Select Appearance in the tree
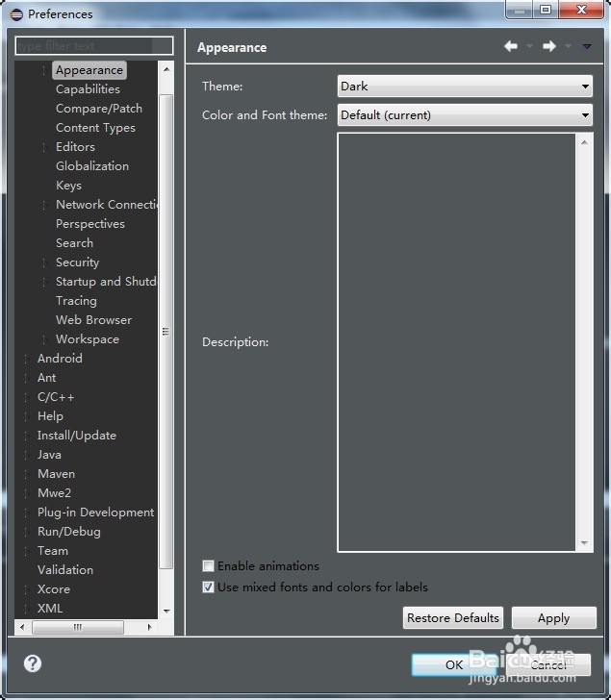 (89, 70)
